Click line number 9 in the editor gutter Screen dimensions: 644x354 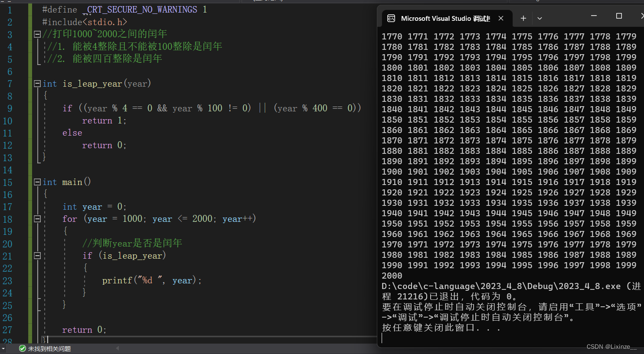[x=10, y=108]
